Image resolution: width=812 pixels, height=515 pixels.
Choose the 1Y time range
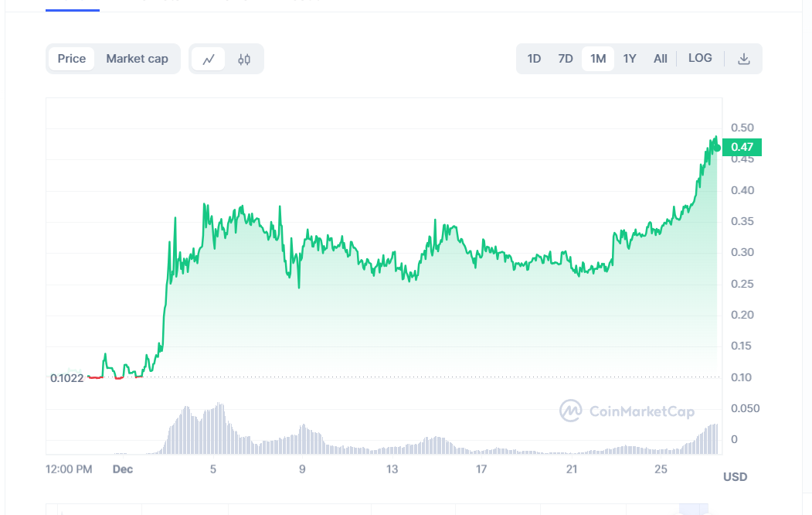coord(630,59)
